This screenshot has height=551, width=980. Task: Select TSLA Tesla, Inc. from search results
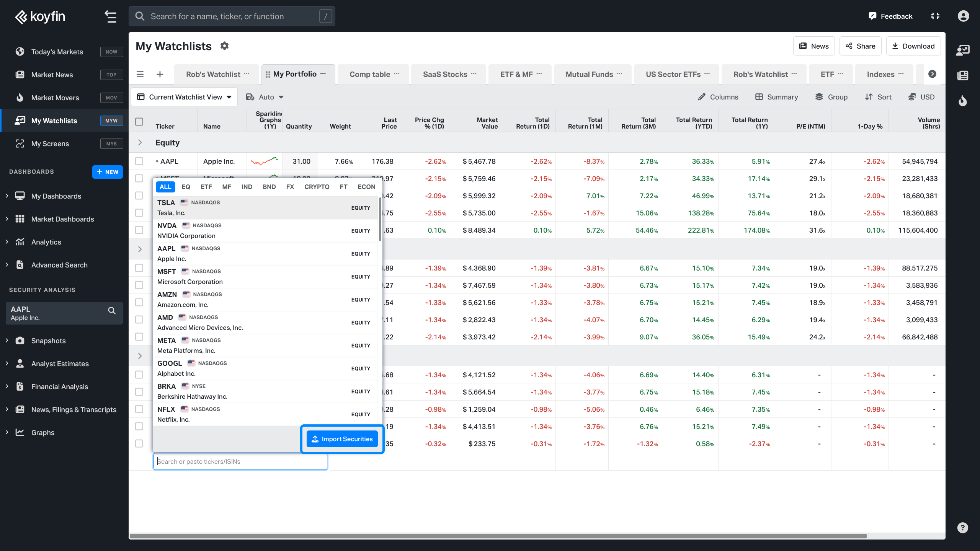(265, 208)
